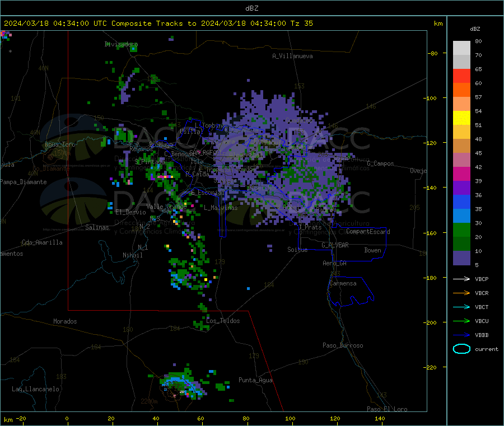This screenshot has height=426, width=504.
Task: Click the 'dBZ' title at the top
Action: pyautogui.click(x=251, y=8)
